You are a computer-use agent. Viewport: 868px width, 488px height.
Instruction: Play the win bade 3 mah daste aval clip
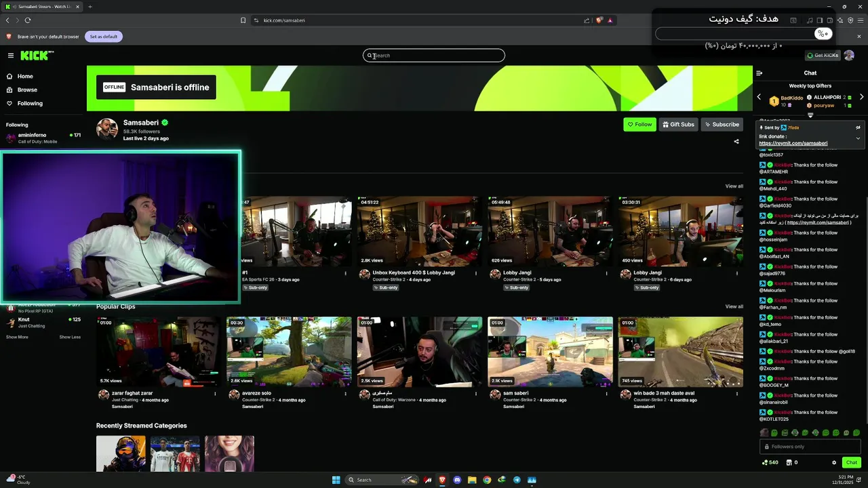click(681, 352)
